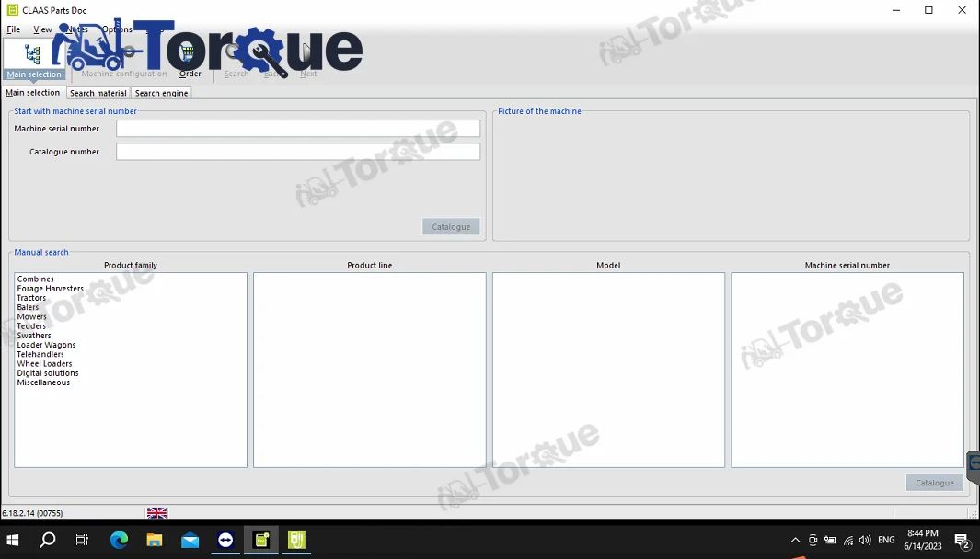Viewport: 980px width, 559px height.
Task: Select Tedders in Product family list
Action: pos(31,326)
